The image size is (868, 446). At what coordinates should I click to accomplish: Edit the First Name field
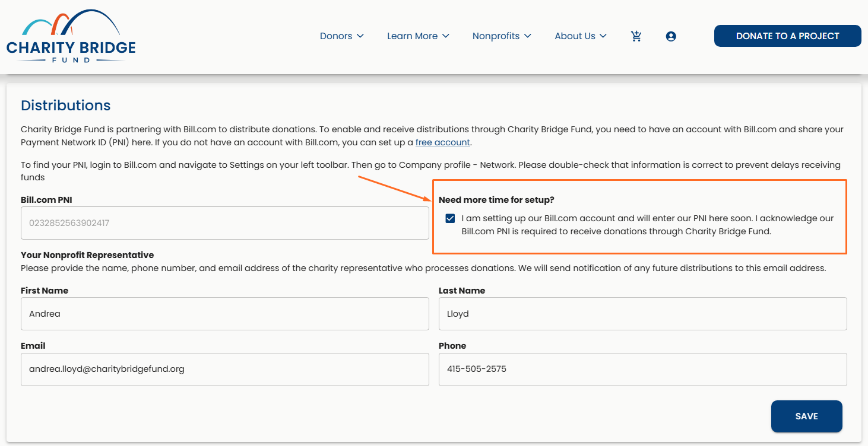(225, 314)
